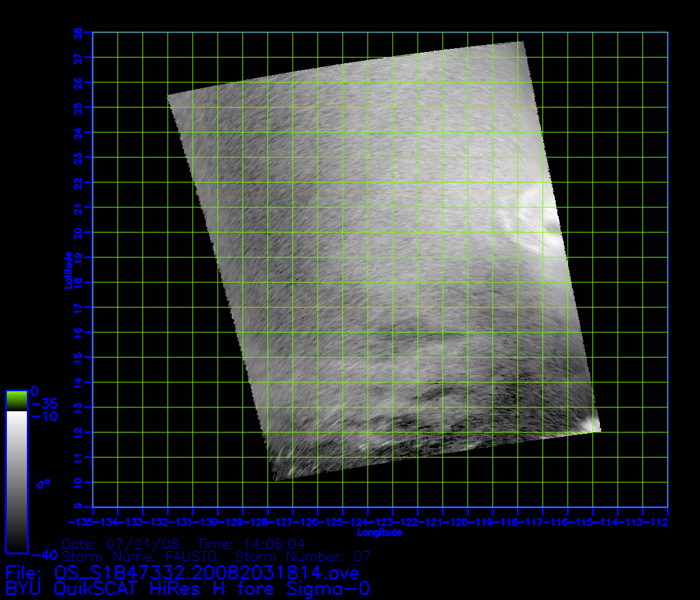This screenshot has width=700, height=600.
Task: Click the file name QS_S1B47332.20082031814.ave
Action: [x=206, y=572]
